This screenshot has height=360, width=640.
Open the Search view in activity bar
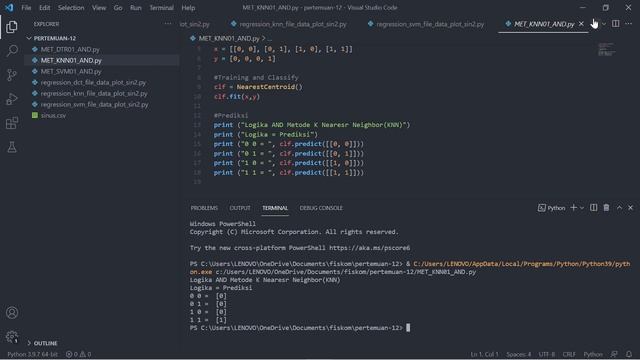[12, 51]
